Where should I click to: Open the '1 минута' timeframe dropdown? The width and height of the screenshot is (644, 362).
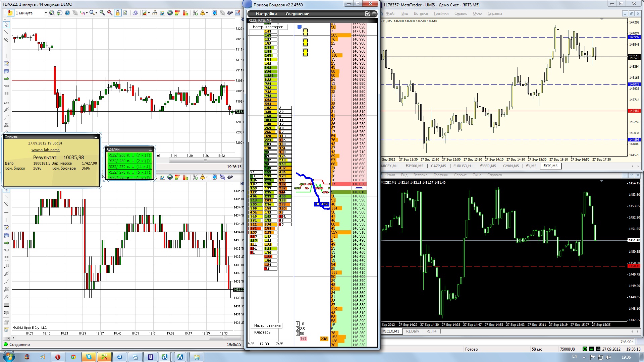[31, 13]
